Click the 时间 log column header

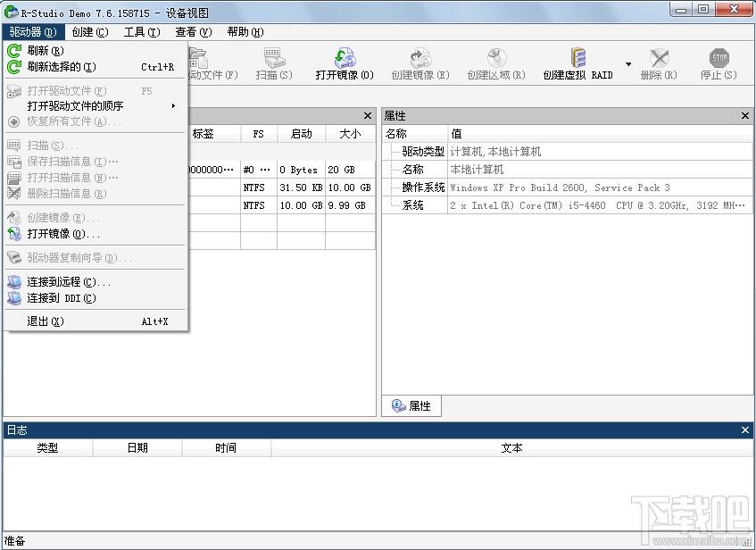[226, 447]
